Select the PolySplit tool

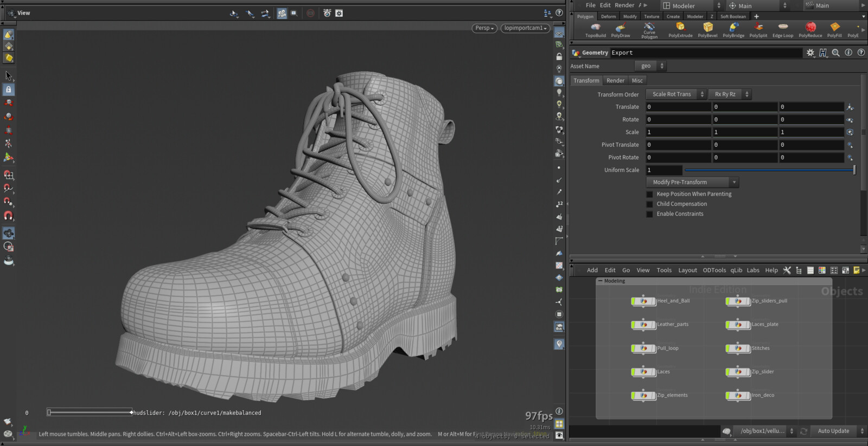758,30
